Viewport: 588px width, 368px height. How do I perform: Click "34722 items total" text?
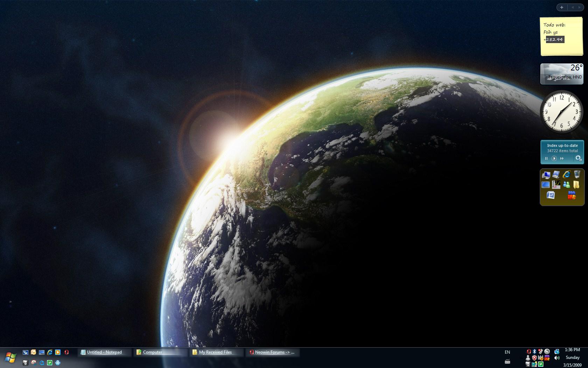coord(562,151)
